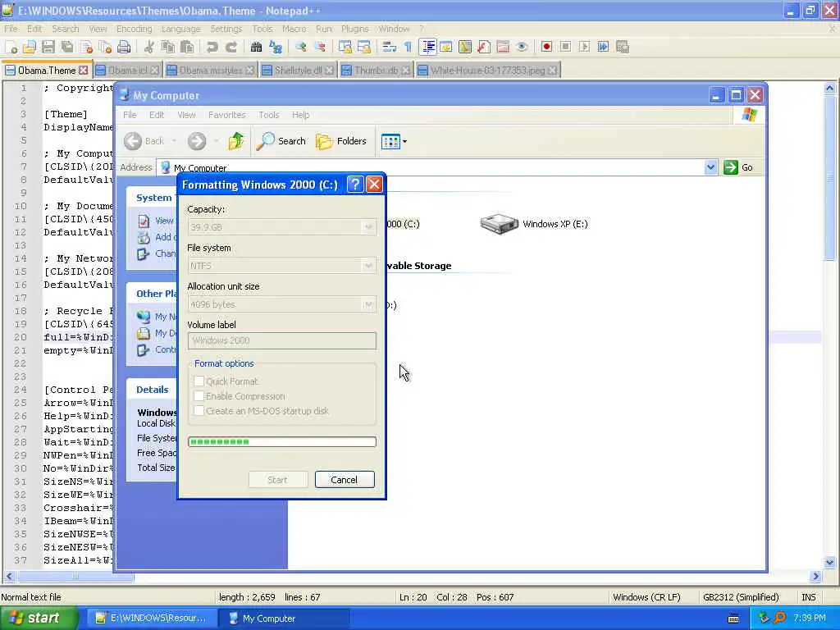Viewport: 840px width, 630px height.
Task: Click the Notepad++ horizontal scrollbar right arrow
Action: click(x=816, y=577)
